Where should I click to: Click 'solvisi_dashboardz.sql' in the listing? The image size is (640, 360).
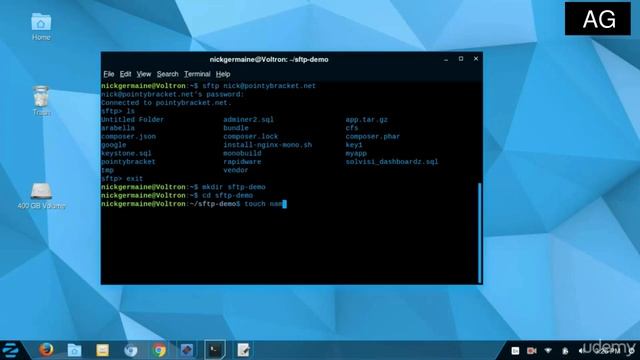coord(392,162)
